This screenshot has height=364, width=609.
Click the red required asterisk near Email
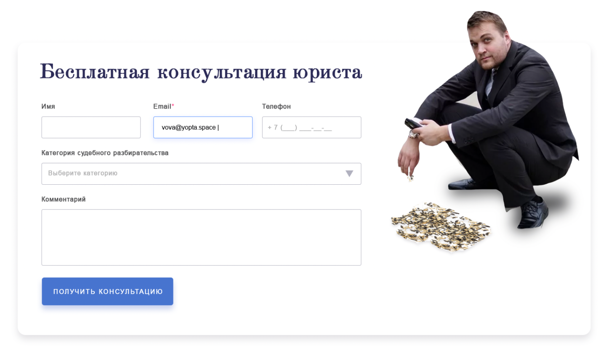[173, 105]
